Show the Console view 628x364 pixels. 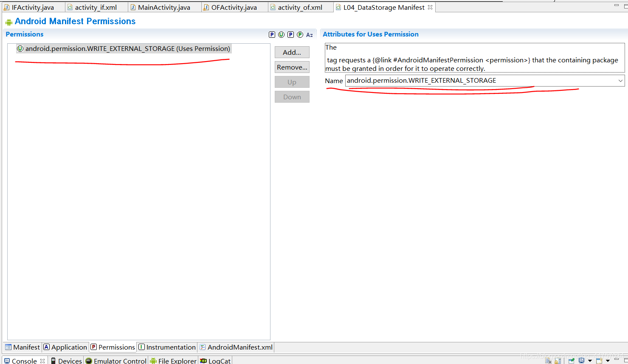(24, 361)
